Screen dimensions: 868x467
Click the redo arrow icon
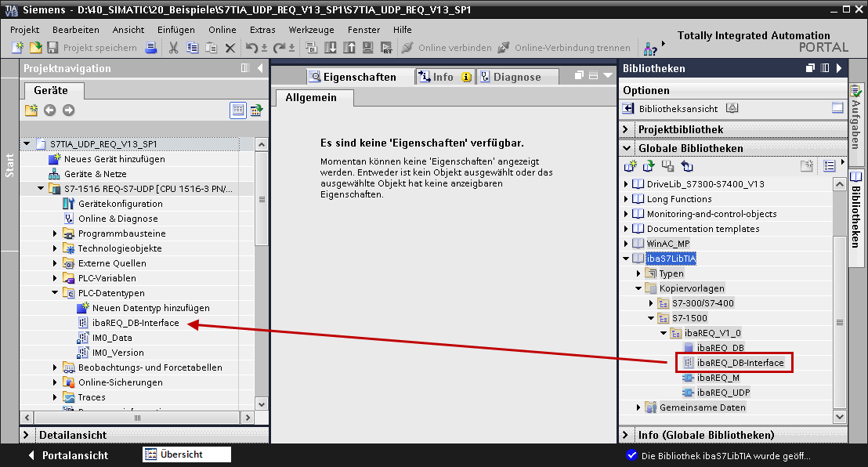click(x=280, y=48)
